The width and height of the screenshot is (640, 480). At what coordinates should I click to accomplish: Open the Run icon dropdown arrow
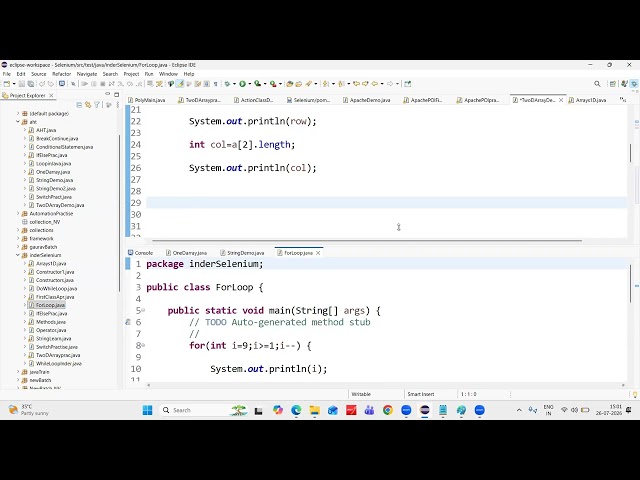[249, 84]
